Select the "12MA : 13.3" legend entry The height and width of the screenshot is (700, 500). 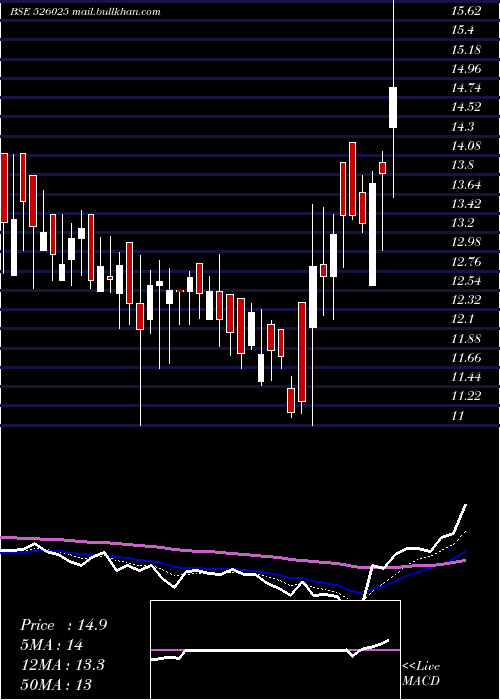pos(62,665)
